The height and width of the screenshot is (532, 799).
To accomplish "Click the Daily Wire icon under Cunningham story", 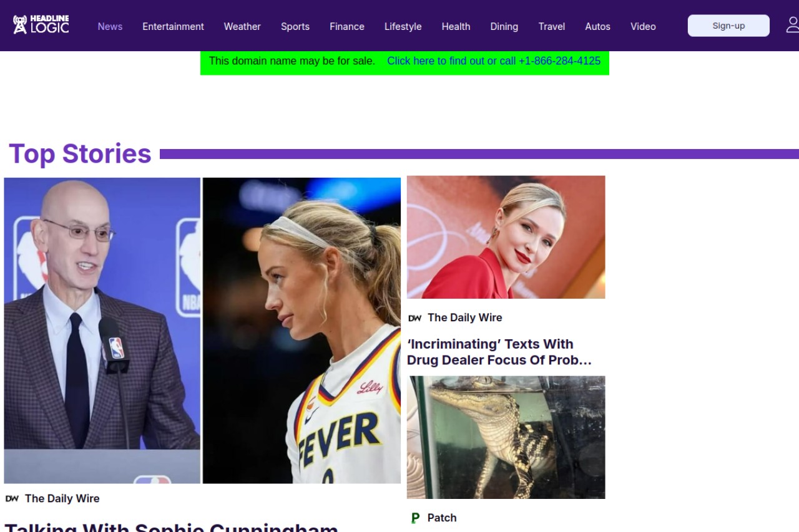I will 12,498.
